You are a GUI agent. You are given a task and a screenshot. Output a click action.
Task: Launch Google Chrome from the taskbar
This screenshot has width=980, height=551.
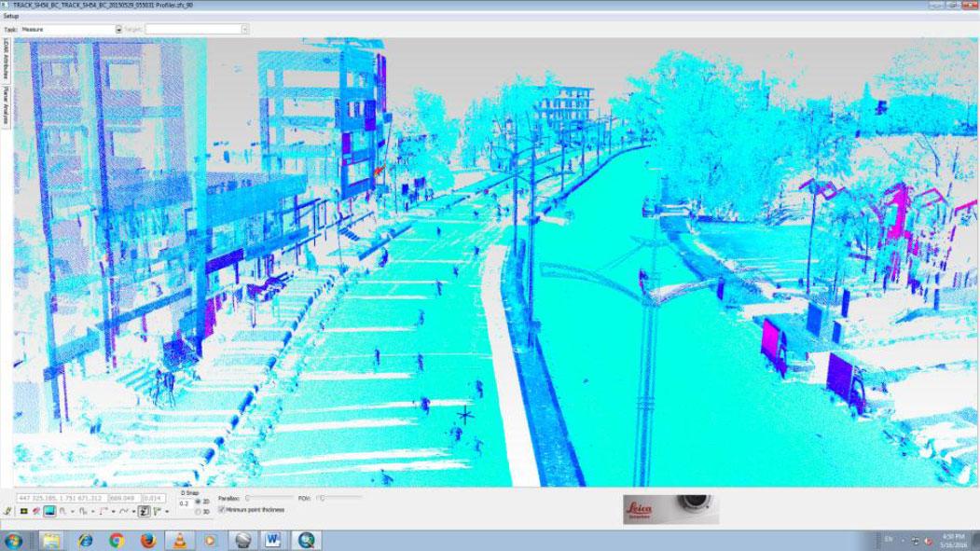(117, 540)
